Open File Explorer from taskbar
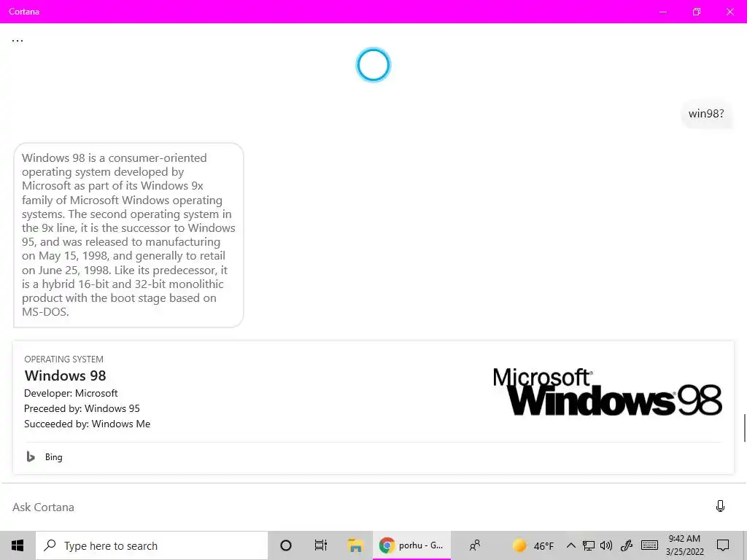747x560 pixels. (x=355, y=545)
